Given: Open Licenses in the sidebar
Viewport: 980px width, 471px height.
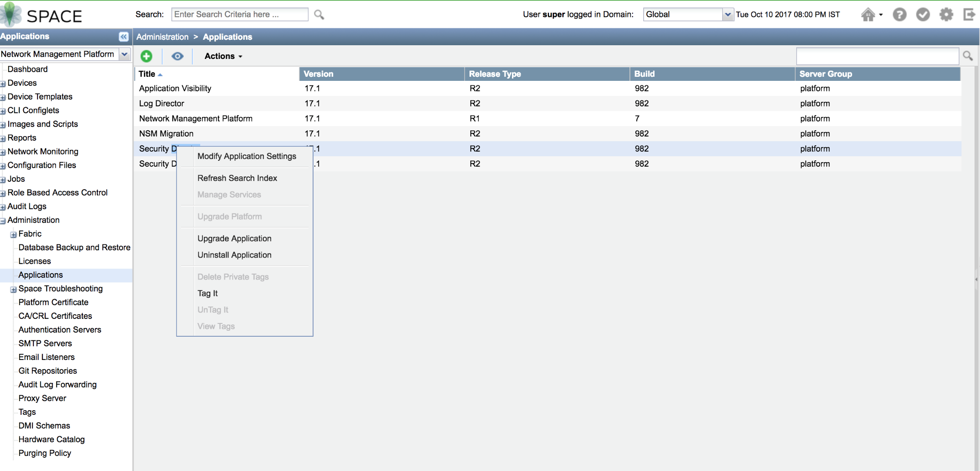Looking at the screenshot, I should tap(35, 261).
